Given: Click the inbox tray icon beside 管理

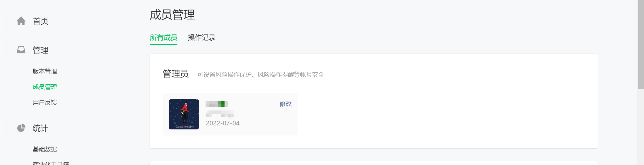Looking at the screenshot, I should (21, 50).
